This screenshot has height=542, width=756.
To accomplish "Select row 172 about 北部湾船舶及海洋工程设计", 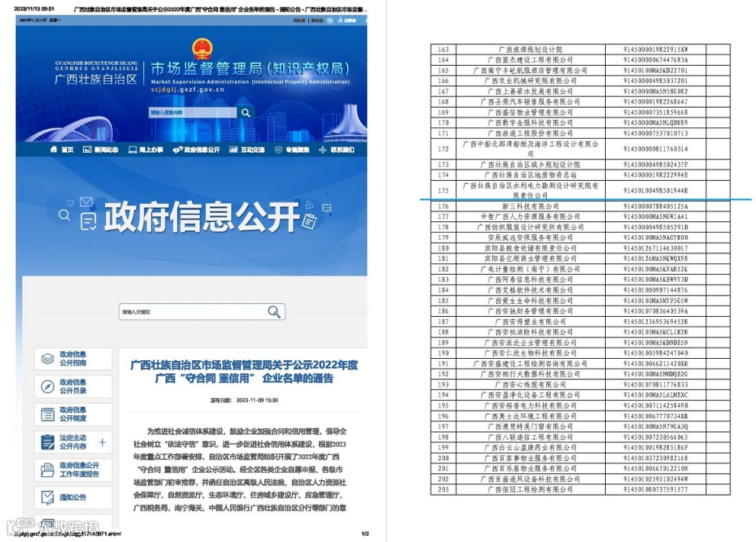I will [580, 149].
